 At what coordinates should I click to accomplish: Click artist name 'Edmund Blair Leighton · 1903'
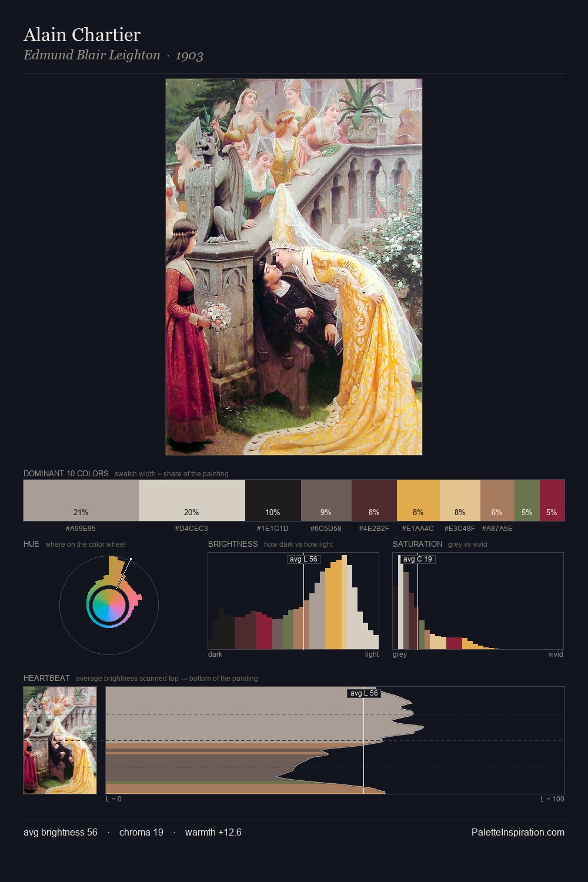point(113,55)
